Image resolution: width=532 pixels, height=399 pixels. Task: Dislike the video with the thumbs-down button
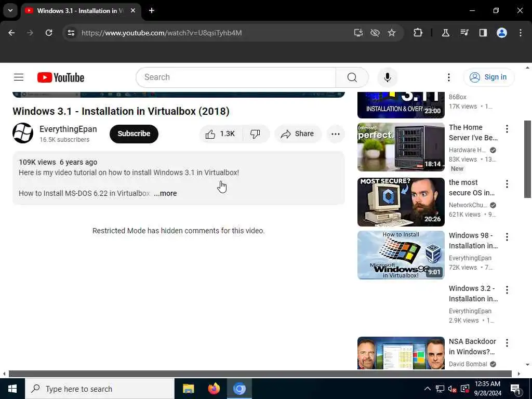tap(256, 134)
